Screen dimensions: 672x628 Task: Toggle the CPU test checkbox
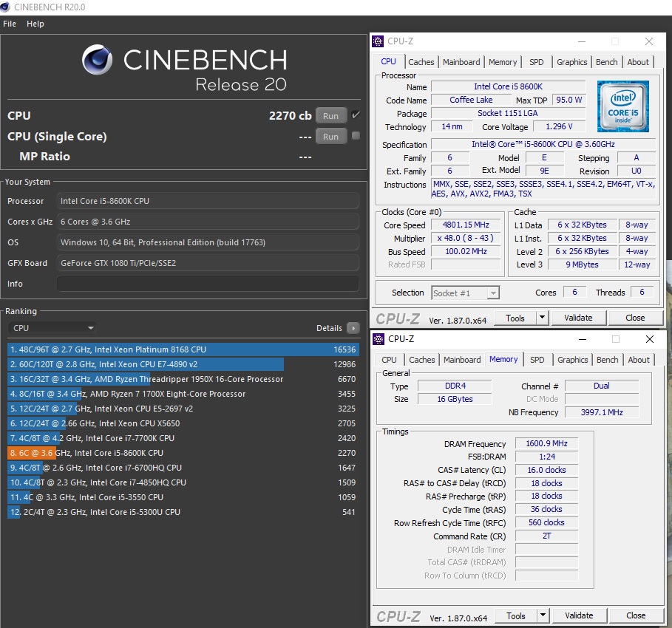coord(356,115)
